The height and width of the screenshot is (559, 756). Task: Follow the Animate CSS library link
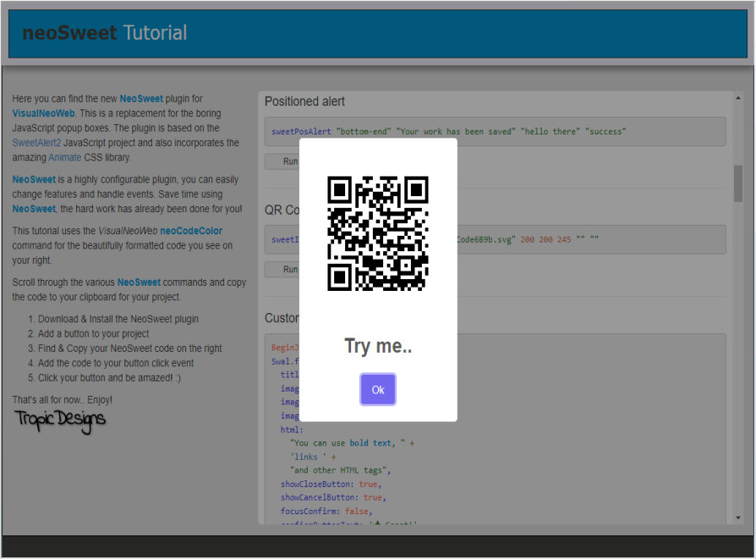pyautogui.click(x=65, y=158)
